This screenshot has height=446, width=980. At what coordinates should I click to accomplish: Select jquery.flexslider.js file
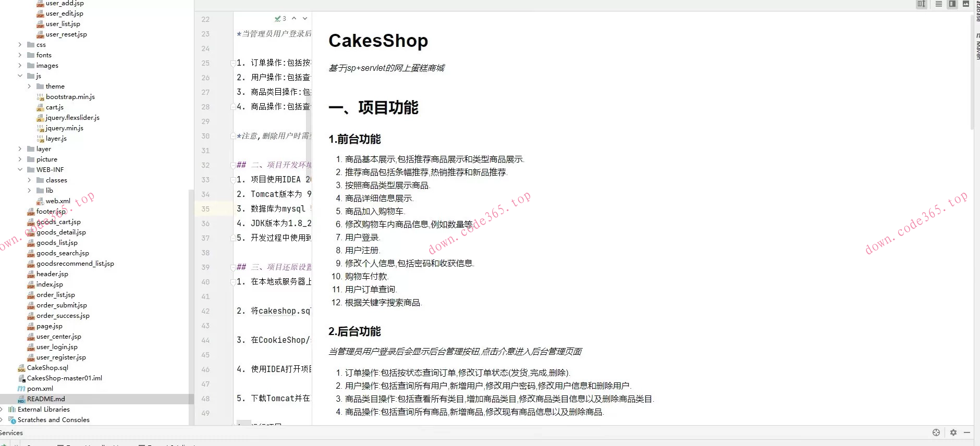pos(72,118)
